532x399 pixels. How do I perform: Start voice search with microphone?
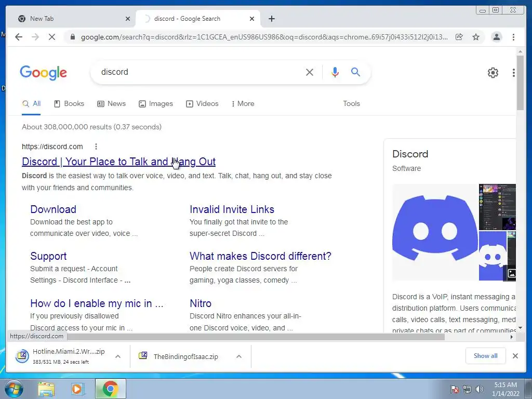point(335,72)
